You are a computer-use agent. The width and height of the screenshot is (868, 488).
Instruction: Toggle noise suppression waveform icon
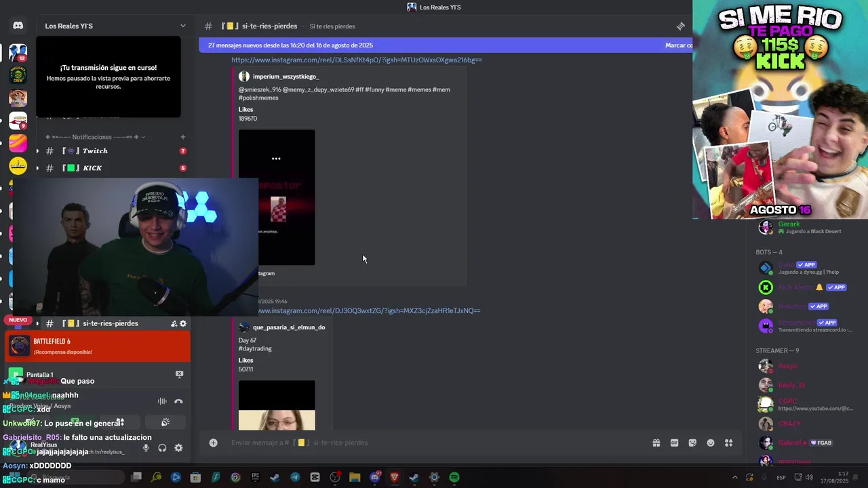click(x=162, y=401)
